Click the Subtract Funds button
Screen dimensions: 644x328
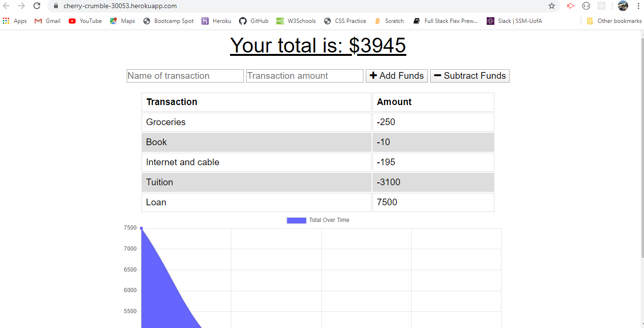[x=469, y=75]
